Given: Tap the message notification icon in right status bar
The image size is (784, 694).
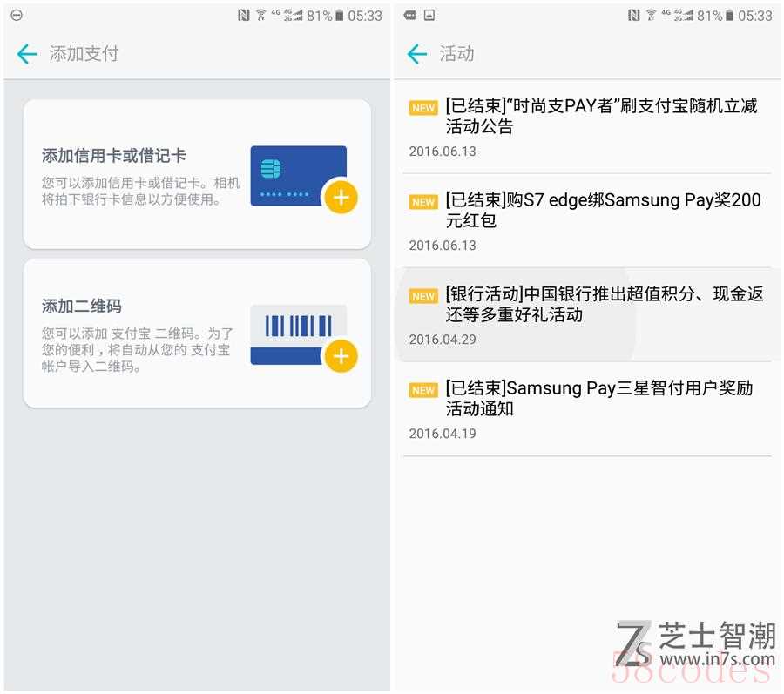Looking at the screenshot, I should [410, 15].
